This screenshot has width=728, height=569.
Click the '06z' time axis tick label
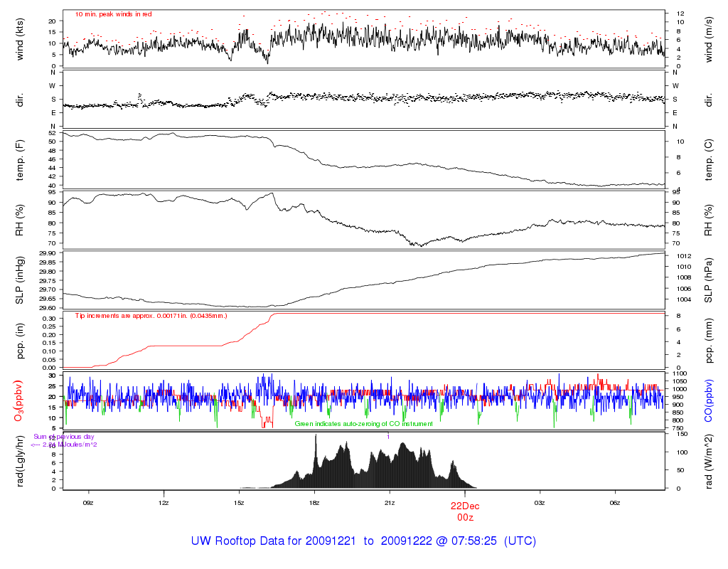[x=615, y=503]
